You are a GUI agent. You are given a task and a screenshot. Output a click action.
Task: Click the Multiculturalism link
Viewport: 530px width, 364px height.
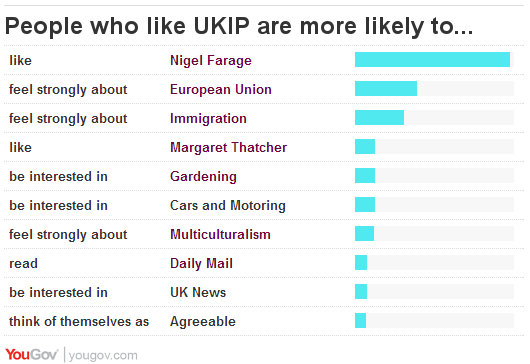(x=220, y=234)
